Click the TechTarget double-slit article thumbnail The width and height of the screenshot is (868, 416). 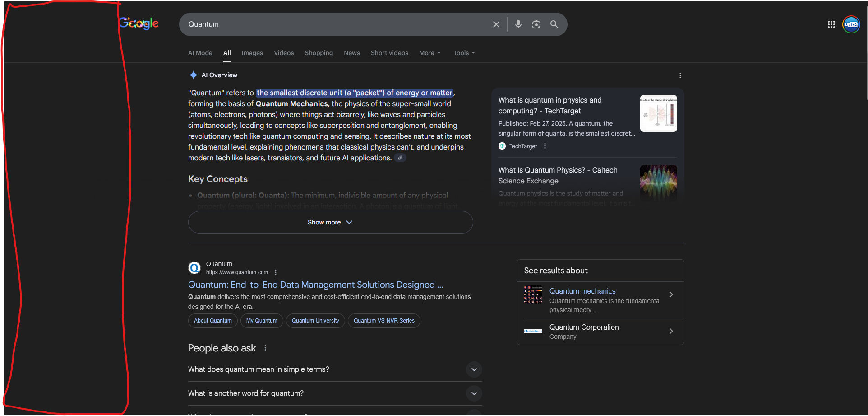659,113
